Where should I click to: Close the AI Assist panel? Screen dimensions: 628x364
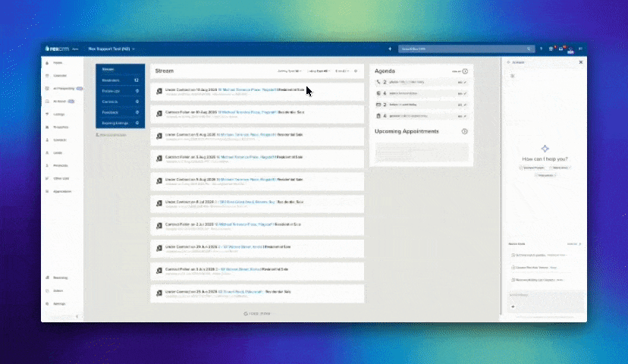coord(581,62)
